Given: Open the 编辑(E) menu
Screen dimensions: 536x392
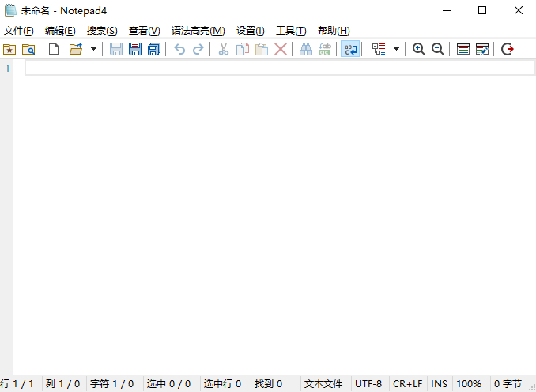Looking at the screenshot, I should tap(60, 31).
